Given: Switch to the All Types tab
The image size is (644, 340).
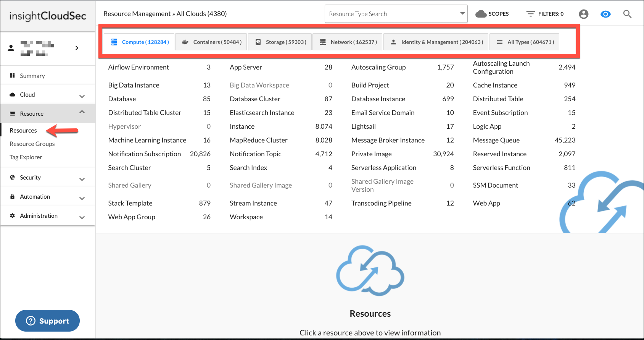Looking at the screenshot, I should coord(525,42).
